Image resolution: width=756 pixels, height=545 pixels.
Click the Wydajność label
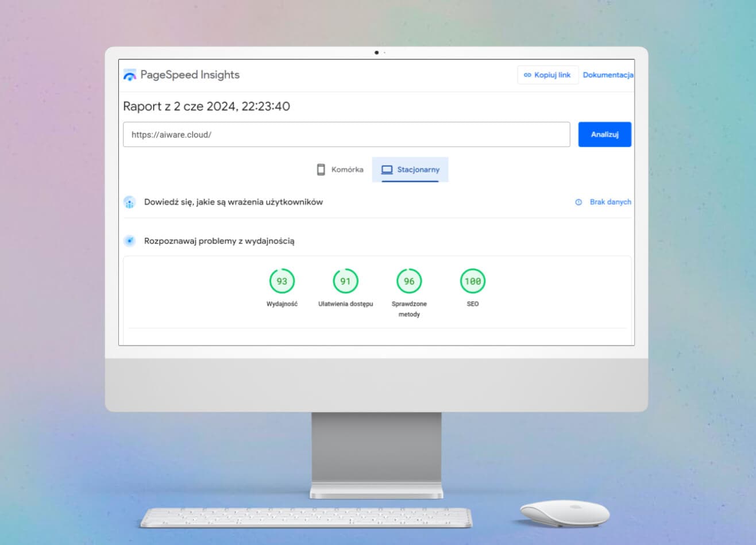282,304
